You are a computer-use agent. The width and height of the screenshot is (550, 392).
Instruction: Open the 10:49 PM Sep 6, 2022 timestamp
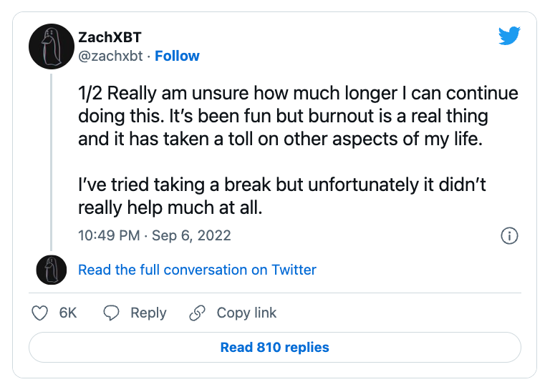155,235
